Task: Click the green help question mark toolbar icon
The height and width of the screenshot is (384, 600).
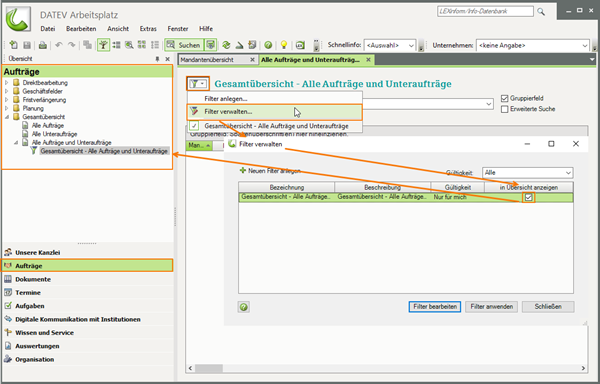Action: click(268, 45)
